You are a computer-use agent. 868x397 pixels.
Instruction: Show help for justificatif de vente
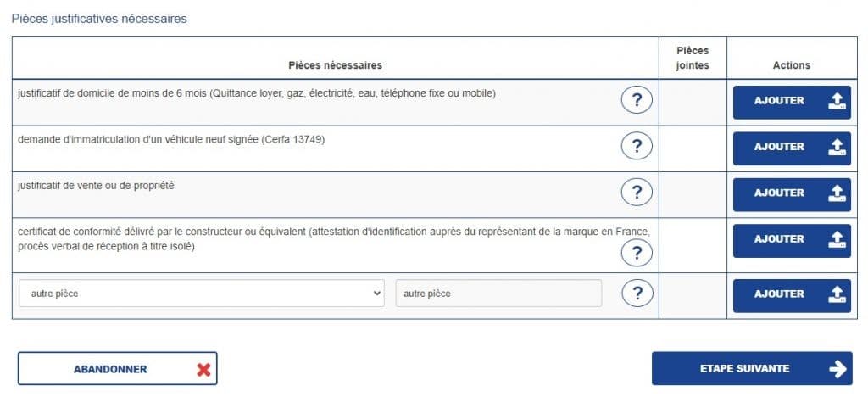tap(637, 192)
